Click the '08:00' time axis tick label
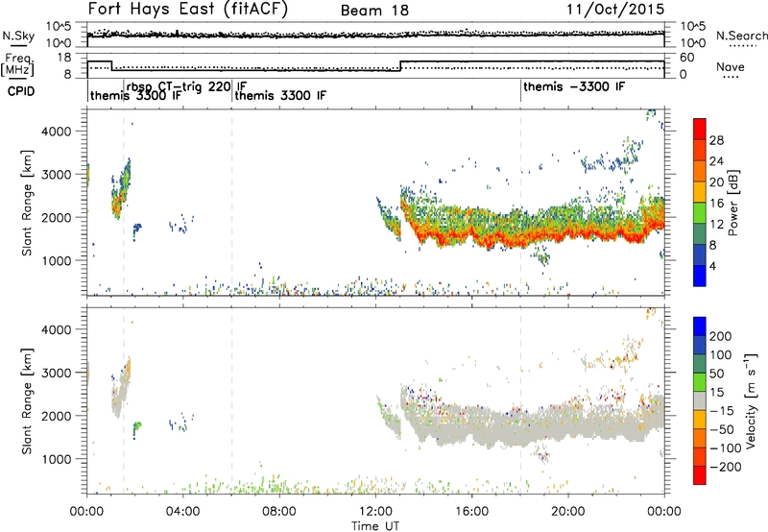The image size is (768, 532). coord(279,512)
